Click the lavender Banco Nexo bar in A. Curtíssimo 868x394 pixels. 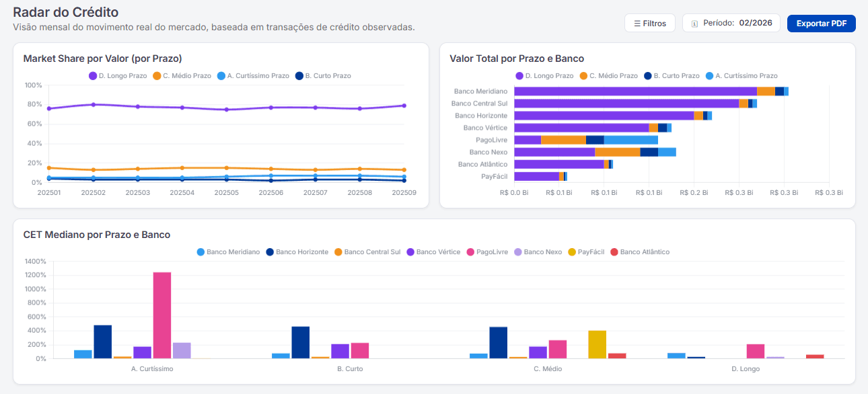click(182, 350)
